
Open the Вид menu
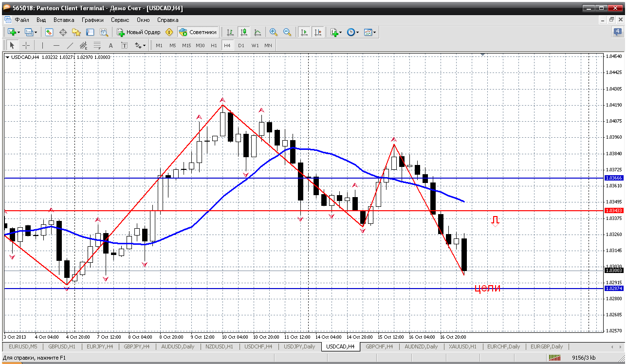41,20
